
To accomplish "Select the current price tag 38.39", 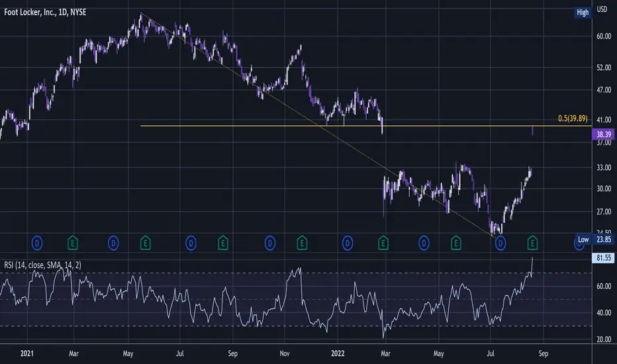I will click(x=604, y=134).
